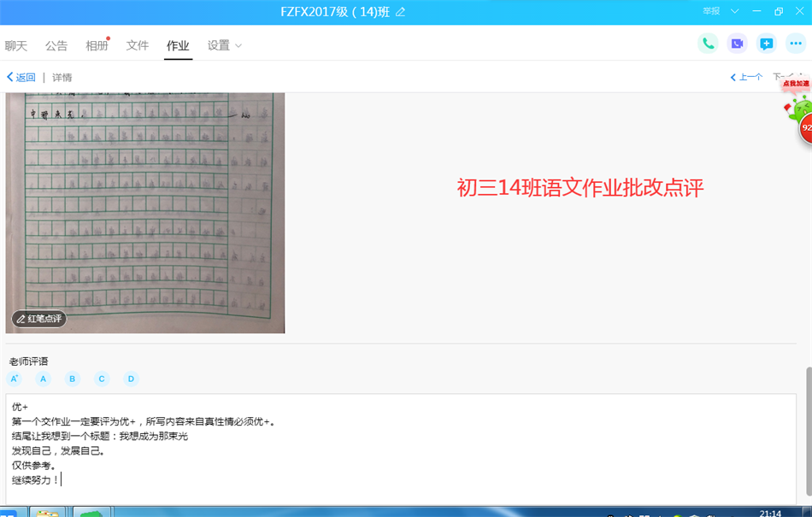Open the three-dots more options button
This screenshot has width=812, height=517.
pos(796,44)
